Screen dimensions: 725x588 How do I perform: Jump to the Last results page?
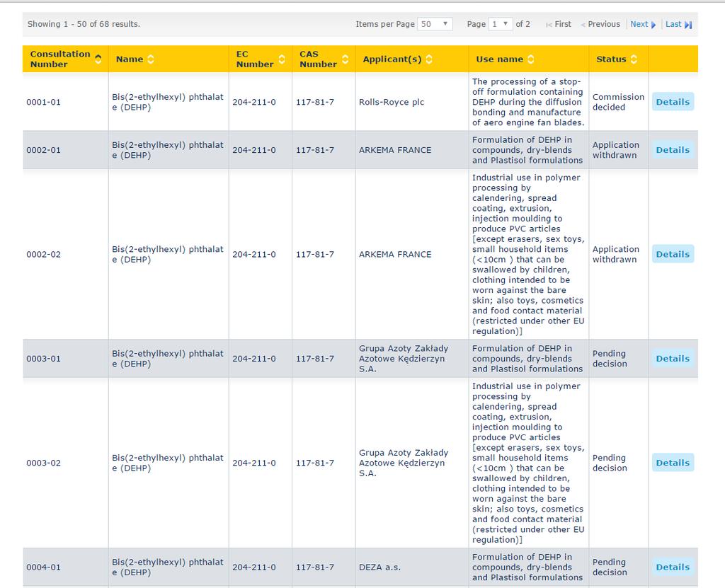click(x=678, y=25)
